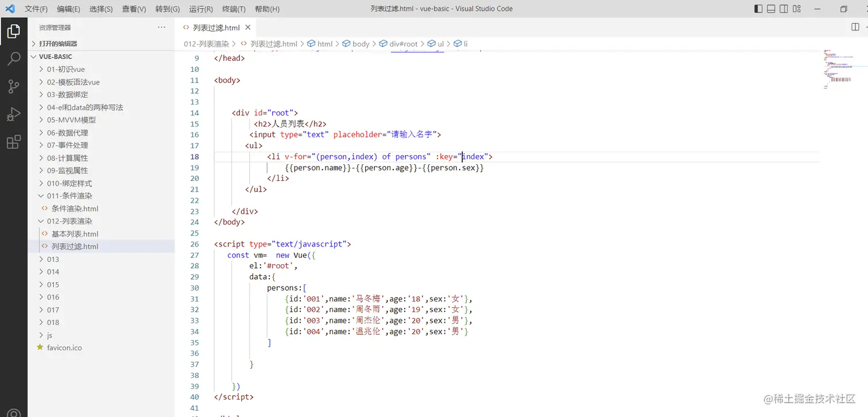Open the 查看(V) menu
This screenshot has height=417, width=868.
point(134,9)
